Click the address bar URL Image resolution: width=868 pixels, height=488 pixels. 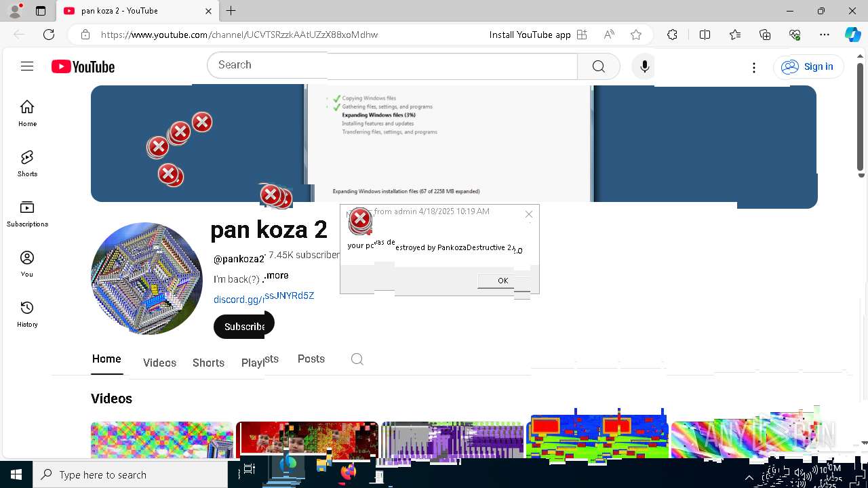[239, 35]
